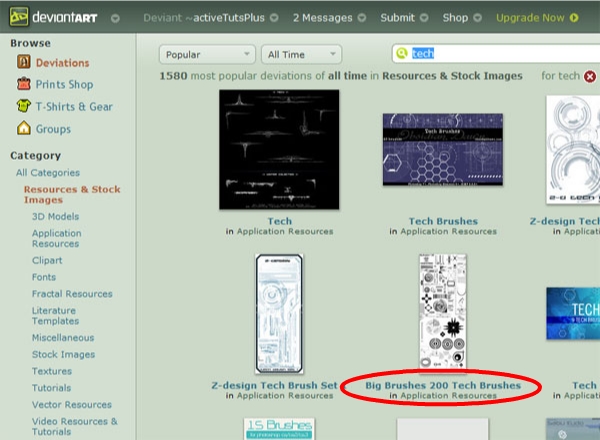Click the Groups house icon
This screenshot has width=600, height=440.
coord(24,128)
